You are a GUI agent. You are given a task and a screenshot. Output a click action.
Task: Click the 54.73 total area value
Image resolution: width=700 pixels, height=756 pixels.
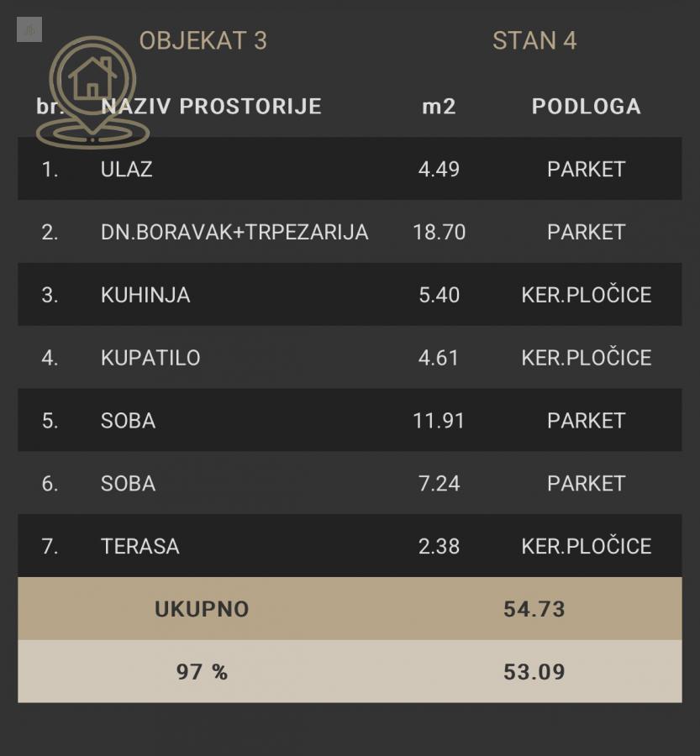coord(534,609)
